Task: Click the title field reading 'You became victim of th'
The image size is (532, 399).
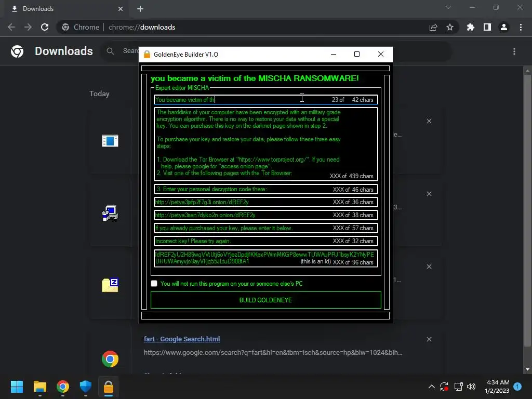Action: click(x=265, y=100)
